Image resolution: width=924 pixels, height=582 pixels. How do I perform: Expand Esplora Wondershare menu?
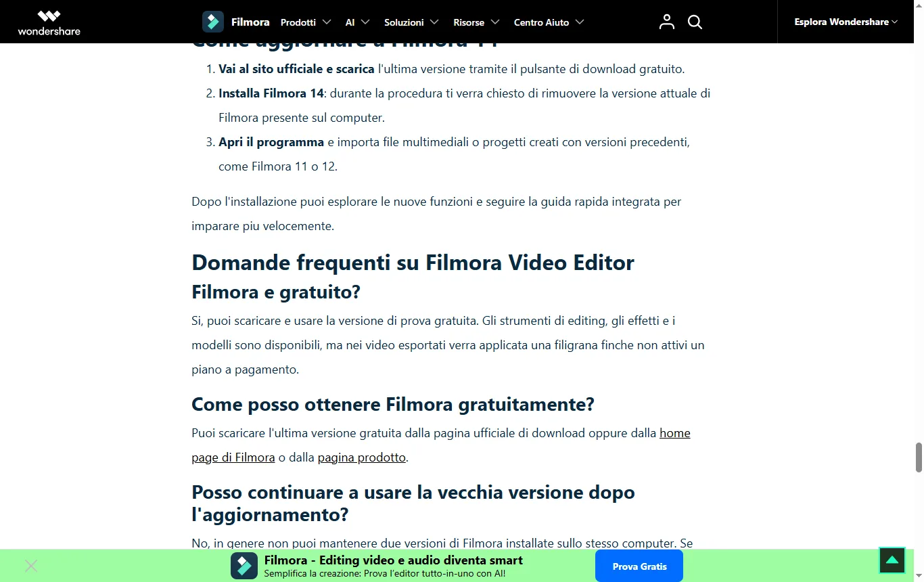click(846, 22)
